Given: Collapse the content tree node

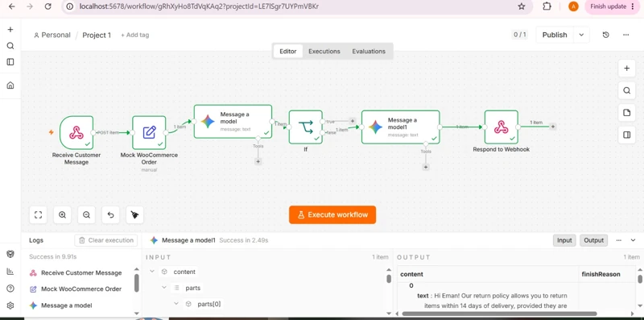Looking at the screenshot, I should point(152,272).
